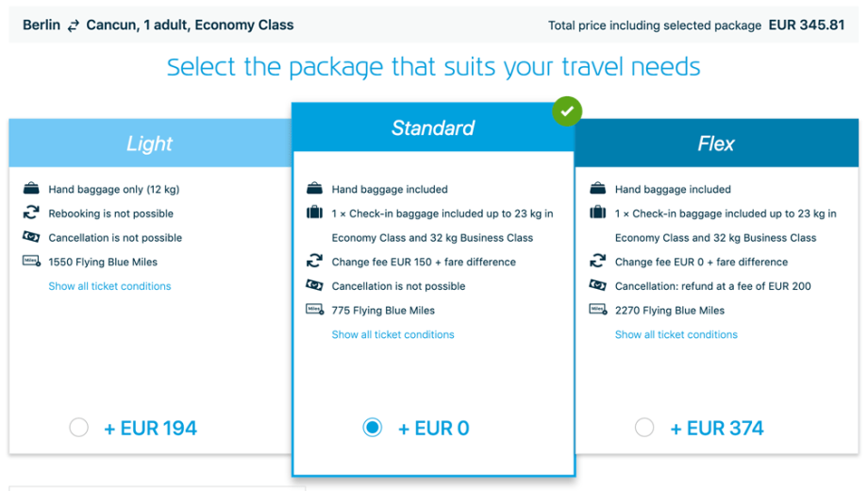Screen dimensions: 868x491
Task: Expand all ticket conditions for Standard
Action: pos(392,334)
